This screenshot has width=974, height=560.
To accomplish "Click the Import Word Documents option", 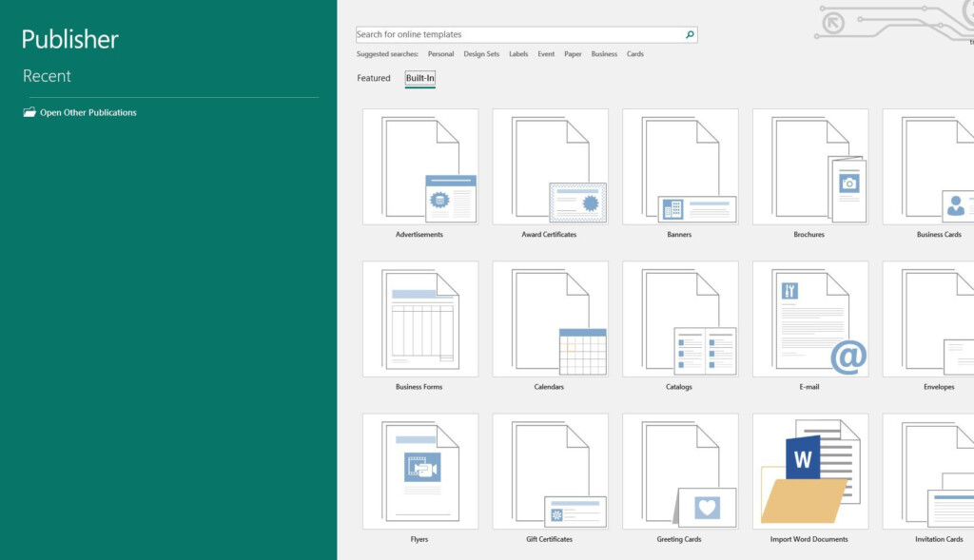I will (810, 472).
